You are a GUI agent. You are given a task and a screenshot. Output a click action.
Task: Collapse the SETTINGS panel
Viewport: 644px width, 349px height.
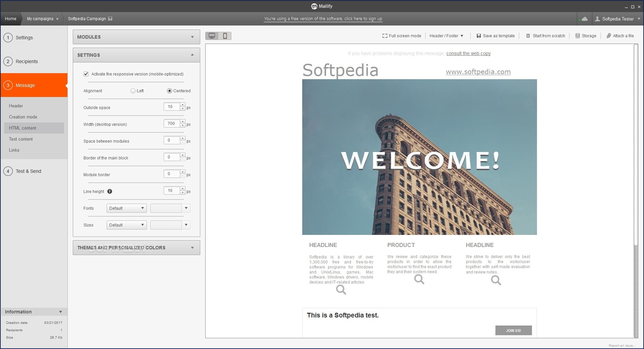coord(137,55)
